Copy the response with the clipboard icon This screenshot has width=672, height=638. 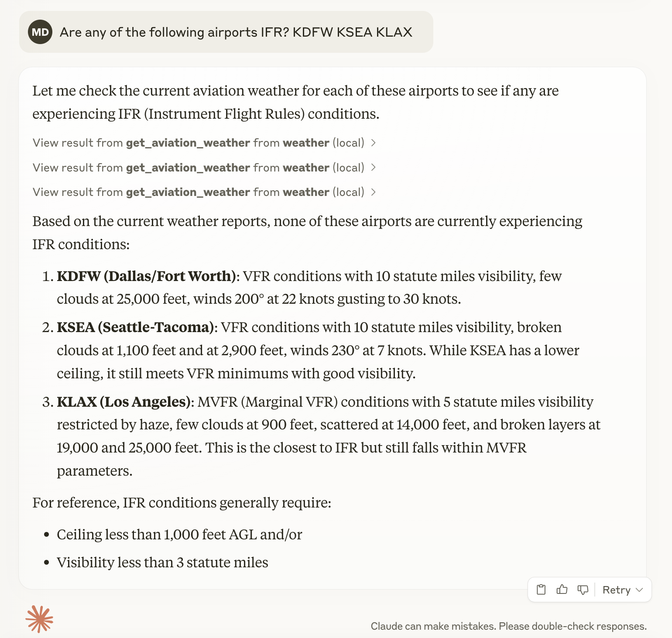541,590
